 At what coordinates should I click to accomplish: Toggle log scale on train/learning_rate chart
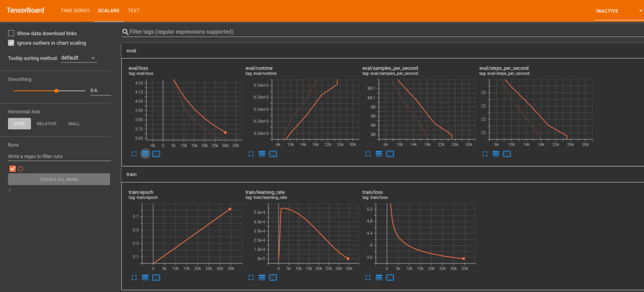click(x=262, y=278)
